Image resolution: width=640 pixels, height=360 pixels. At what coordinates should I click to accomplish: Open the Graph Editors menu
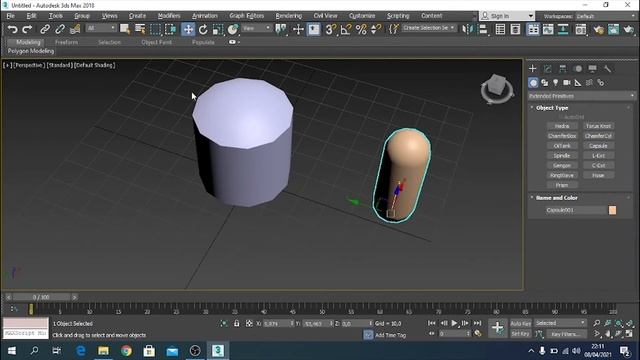click(x=247, y=16)
